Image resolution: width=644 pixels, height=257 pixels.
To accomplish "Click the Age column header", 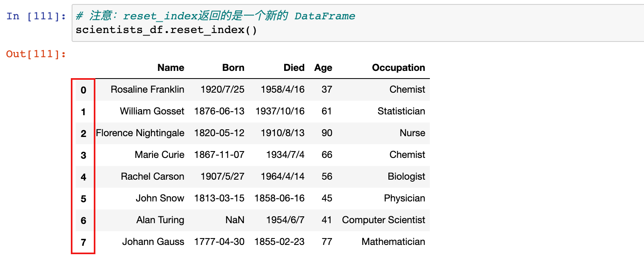I will (x=323, y=68).
